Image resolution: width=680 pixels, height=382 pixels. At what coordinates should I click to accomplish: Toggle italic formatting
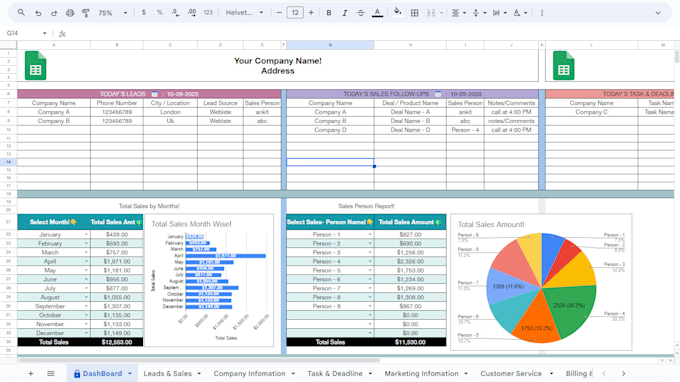point(345,13)
